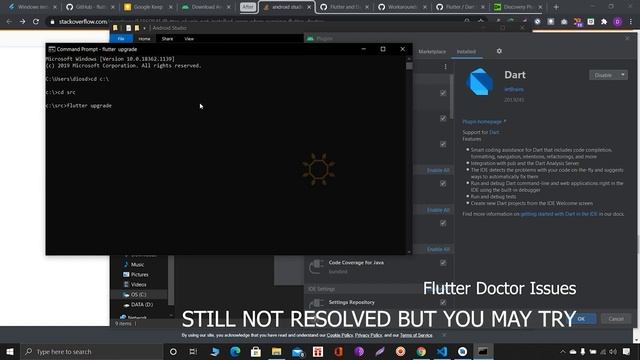Select Videos in the File Explorer tree
The height and width of the screenshot is (360, 640).
tap(138, 284)
